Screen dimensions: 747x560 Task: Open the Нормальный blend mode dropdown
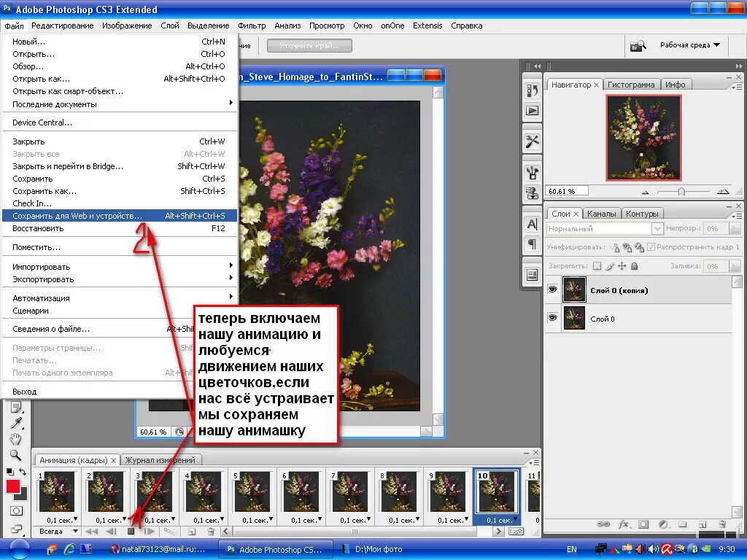tap(605, 228)
